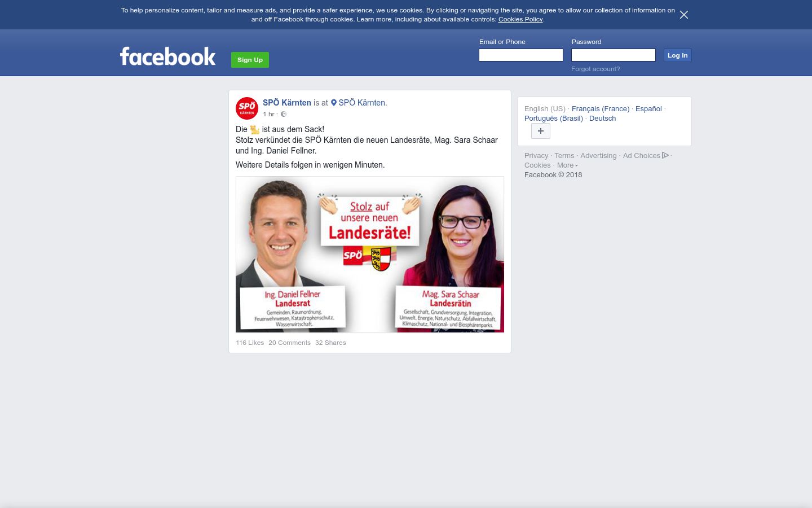The image size is (812, 508).
Task: Open the SPÖ Kärnten location link
Action: (362, 103)
